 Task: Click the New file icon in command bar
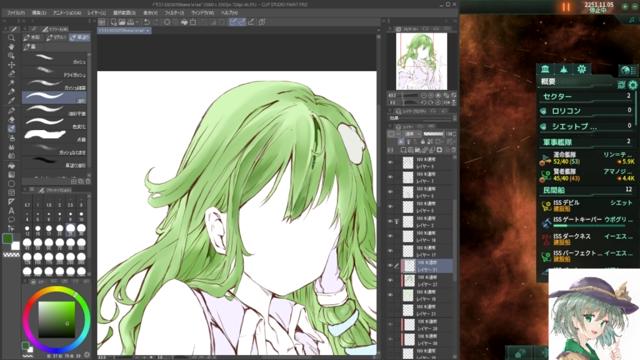113,22
